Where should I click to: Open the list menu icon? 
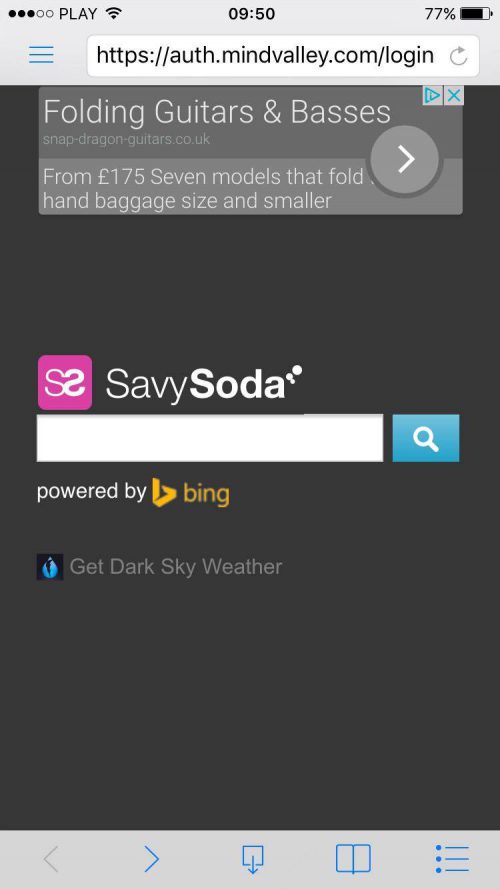tap(452, 860)
